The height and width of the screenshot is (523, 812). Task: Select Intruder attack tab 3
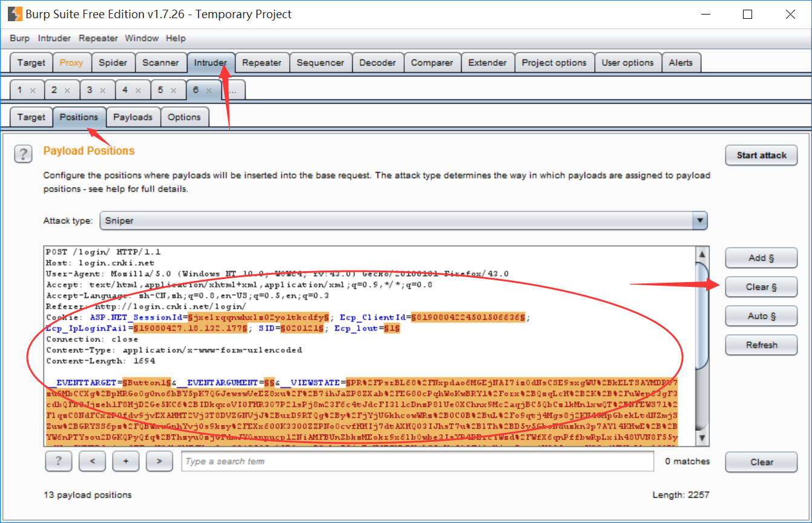pos(90,90)
